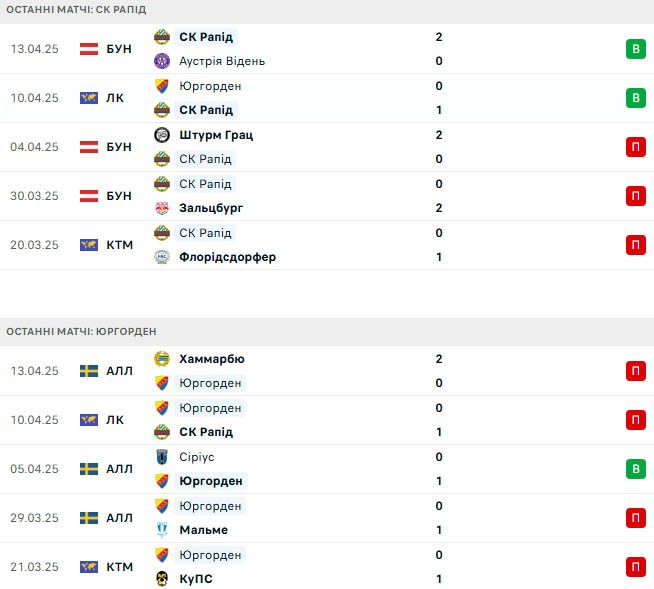Click the Sturm Graz club logo

click(162, 135)
